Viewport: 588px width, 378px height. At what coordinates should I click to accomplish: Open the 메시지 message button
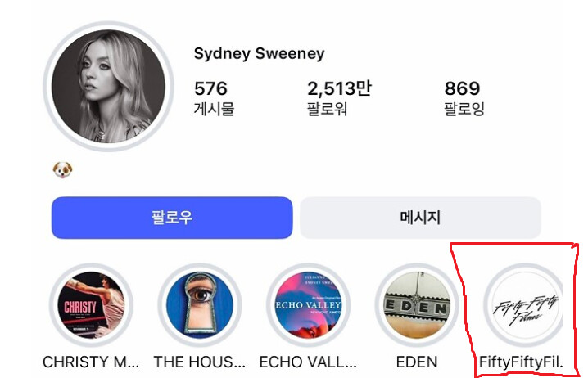click(x=420, y=218)
